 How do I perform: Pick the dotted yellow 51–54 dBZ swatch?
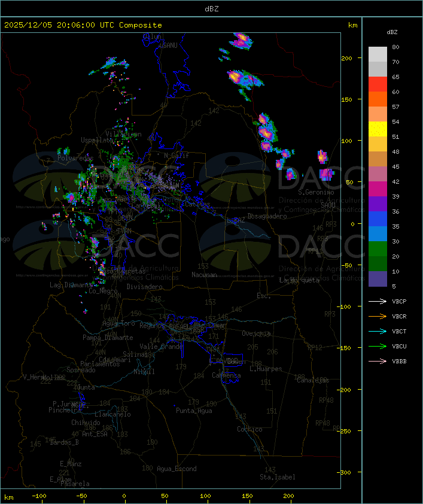pyautogui.click(x=378, y=129)
